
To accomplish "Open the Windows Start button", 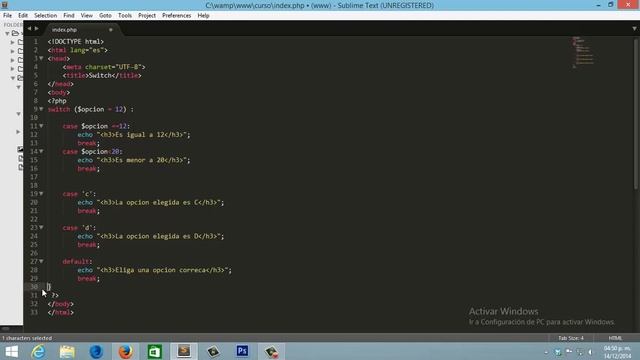I will coord(11,351).
